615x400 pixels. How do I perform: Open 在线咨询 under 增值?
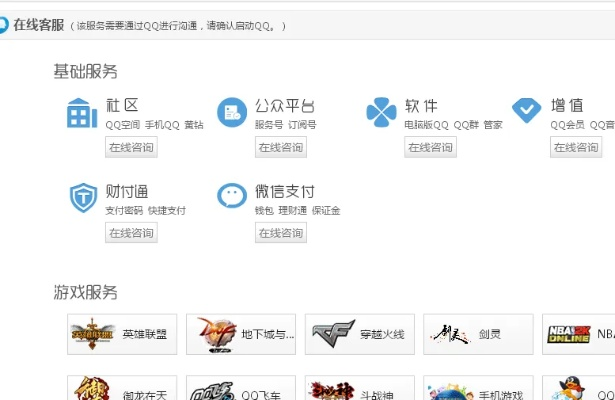(x=576, y=147)
